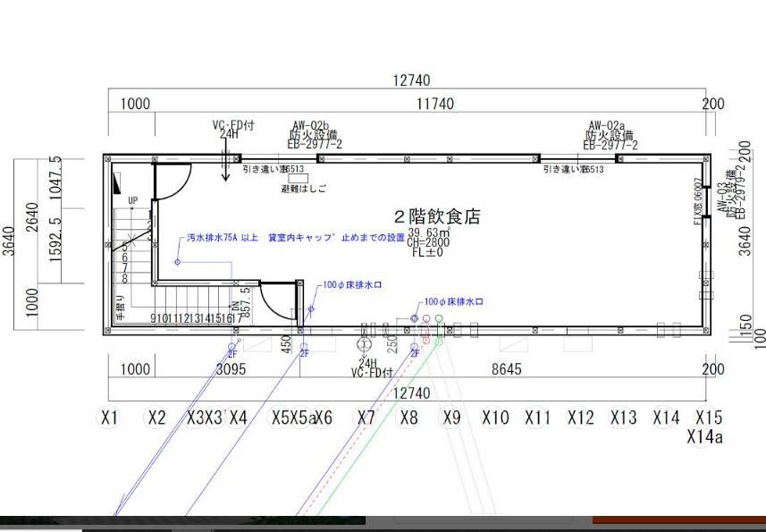Select the green circle pipe symbol
The width and height of the screenshot is (766, 532).
point(439,319)
